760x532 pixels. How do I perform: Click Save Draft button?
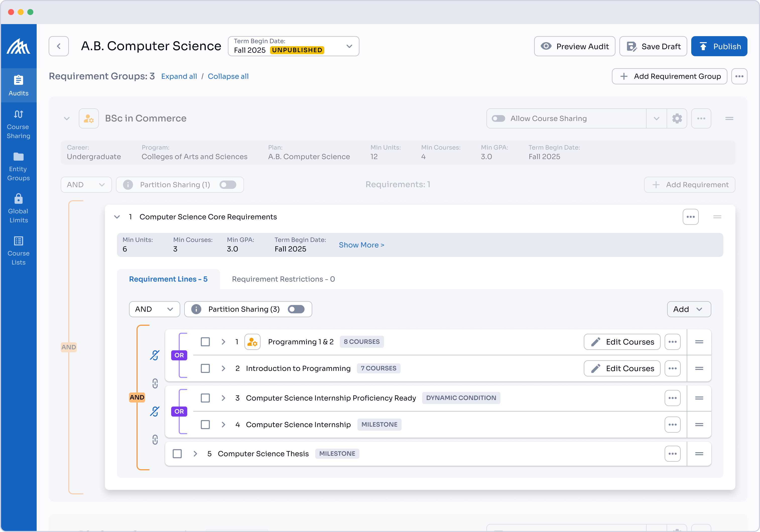click(x=653, y=46)
